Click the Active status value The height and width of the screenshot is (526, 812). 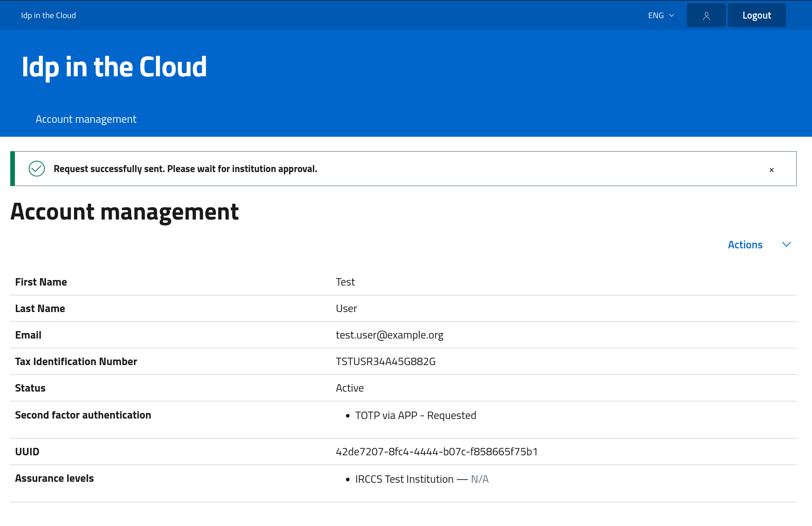350,388
